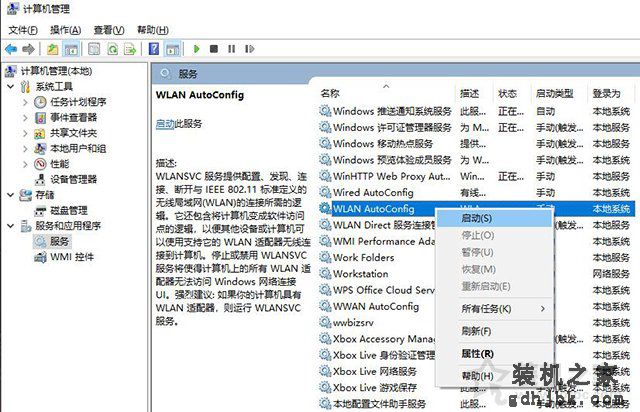Collapse the 存储 tree node

11,195
